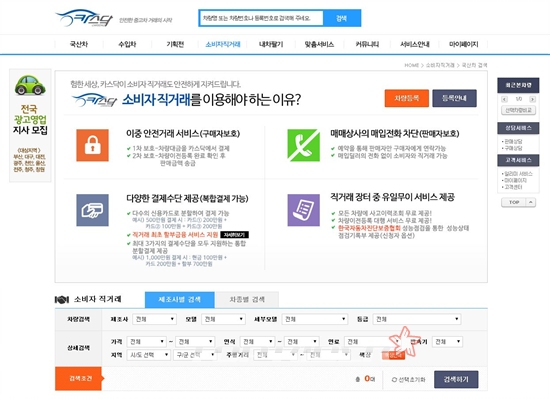Click the blue credit card payment icon
Viewport: 550px width, 399px height.
[93, 210]
